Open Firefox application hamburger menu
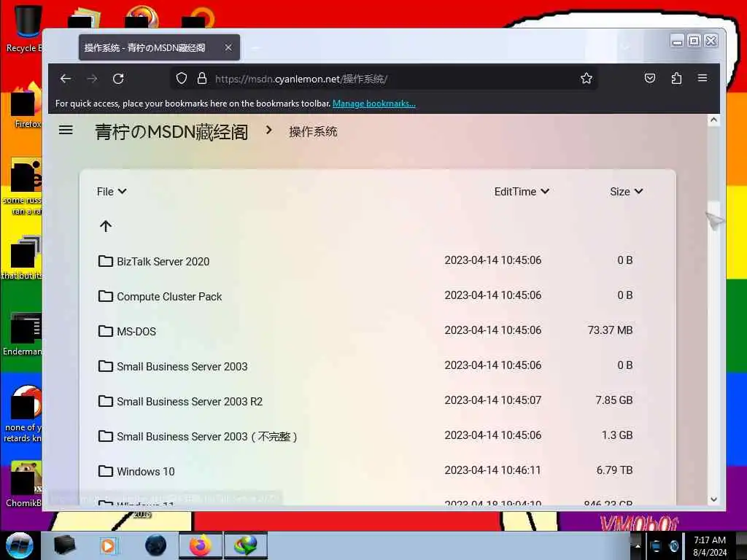This screenshot has width=747, height=560. 703,77
